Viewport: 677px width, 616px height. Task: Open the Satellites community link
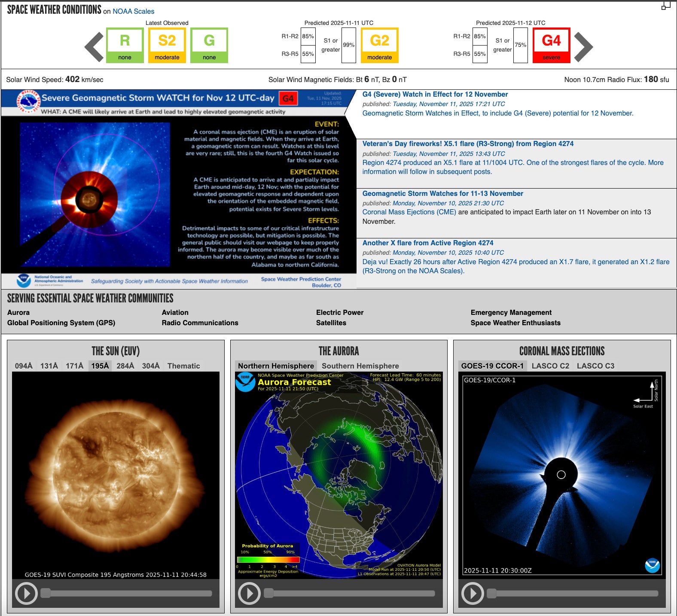[x=331, y=323]
